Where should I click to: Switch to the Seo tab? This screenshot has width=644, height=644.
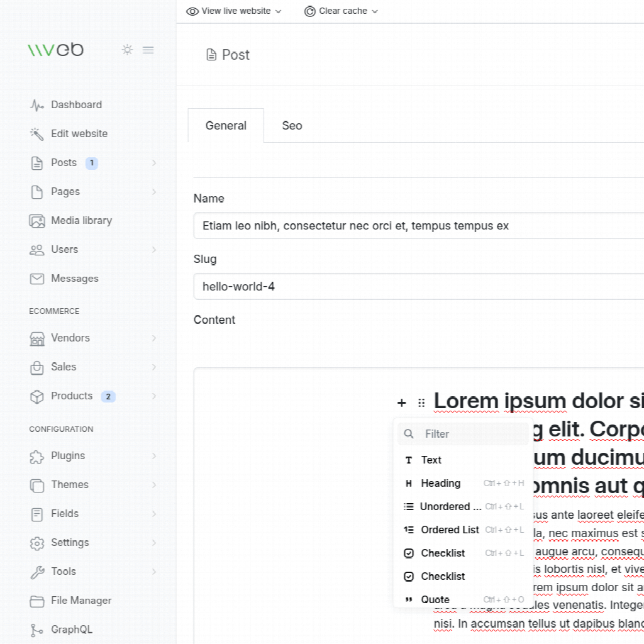[292, 126]
